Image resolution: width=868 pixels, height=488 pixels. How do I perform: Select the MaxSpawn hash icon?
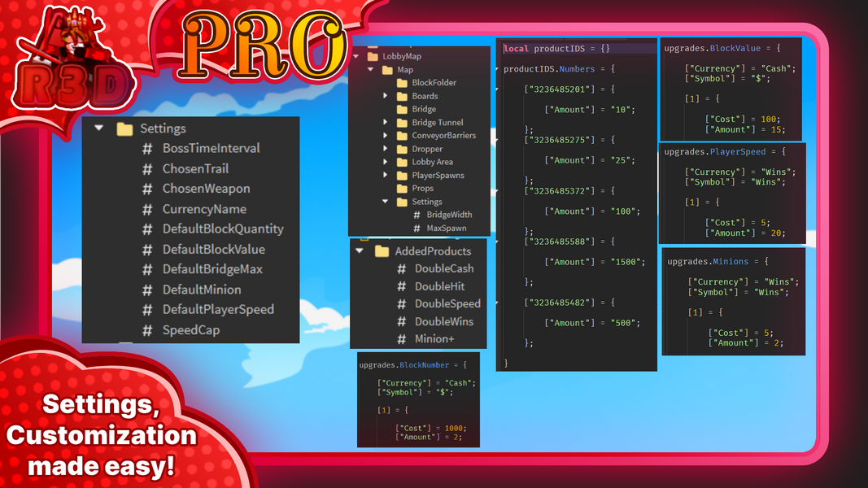(x=417, y=228)
